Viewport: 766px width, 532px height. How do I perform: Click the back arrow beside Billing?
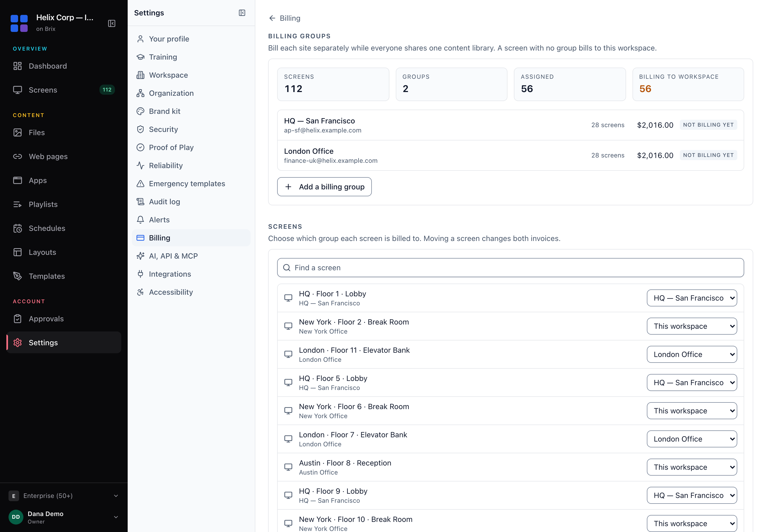pos(272,18)
